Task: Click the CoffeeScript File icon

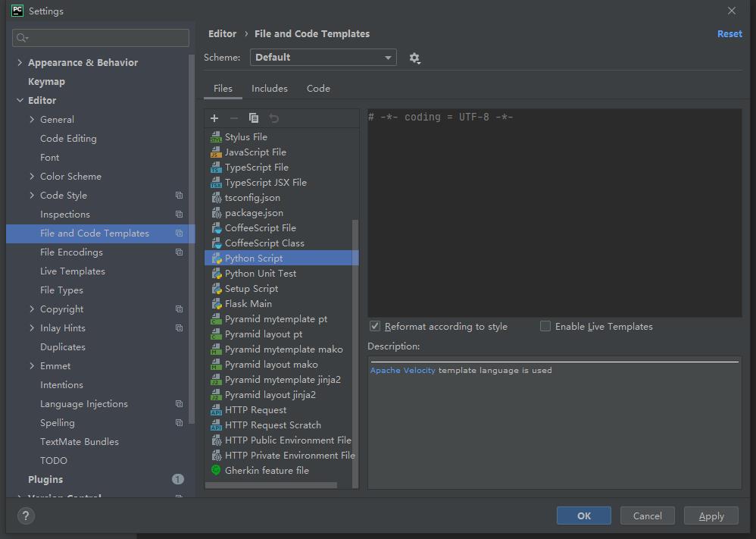Action: point(216,228)
